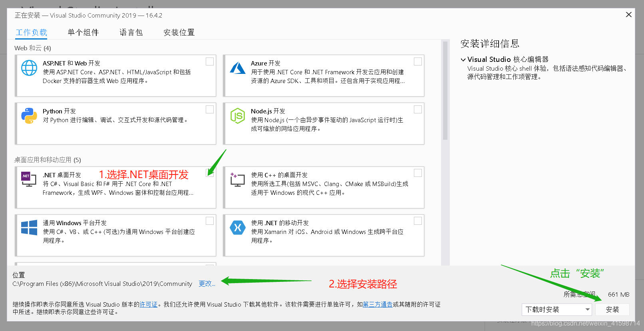The image size is (644, 331).
Task: Collapse the Visual Studio 核心编辑器 section
Action: pos(463,59)
